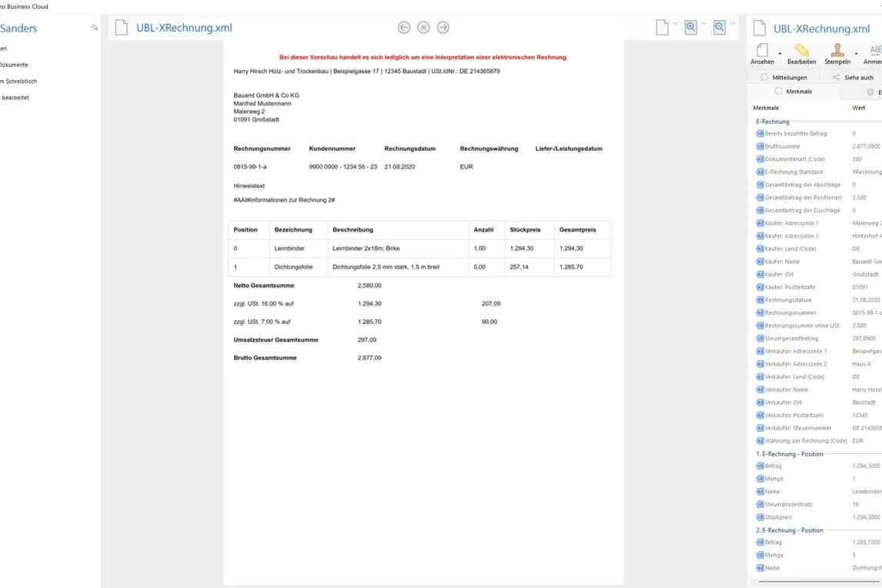Select the Stückpreis property row

point(818,517)
